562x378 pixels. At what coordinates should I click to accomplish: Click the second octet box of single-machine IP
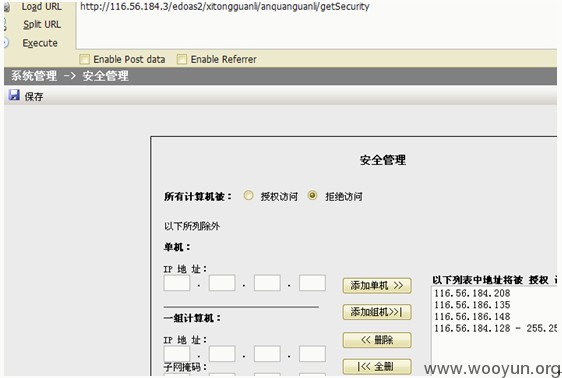click(222, 283)
